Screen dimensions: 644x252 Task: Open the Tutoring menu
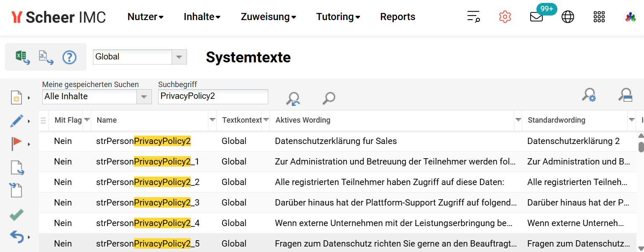point(338,17)
